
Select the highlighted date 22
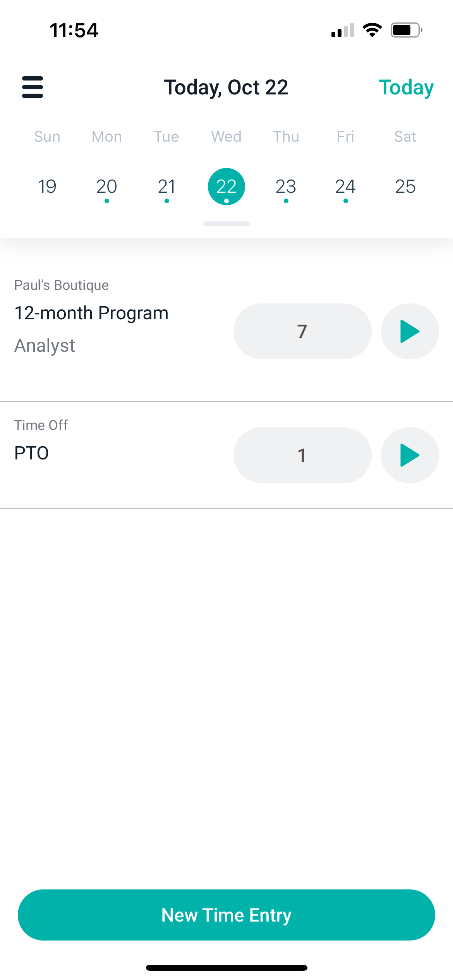(226, 187)
